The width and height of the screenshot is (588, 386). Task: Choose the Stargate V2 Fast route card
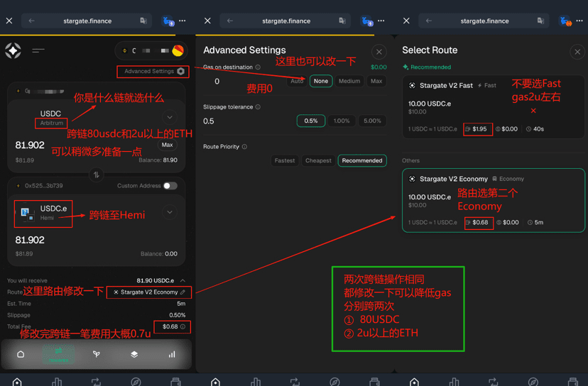[x=493, y=107]
